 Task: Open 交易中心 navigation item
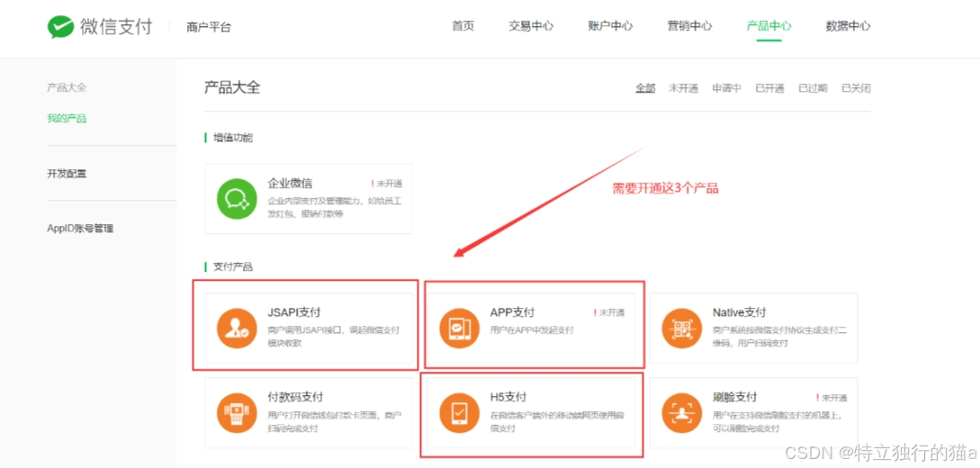(x=531, y=26)
